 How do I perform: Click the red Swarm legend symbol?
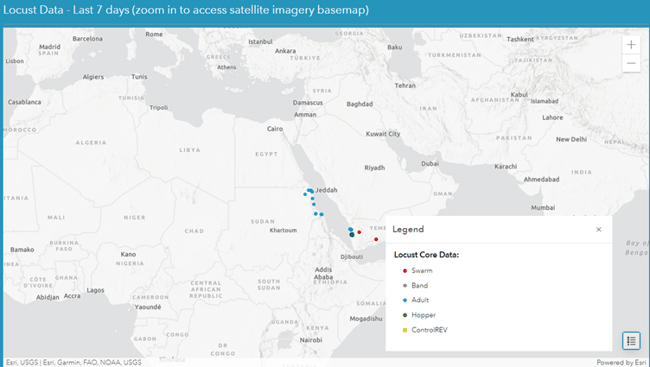pyautogui.click(x=405, y=271)
